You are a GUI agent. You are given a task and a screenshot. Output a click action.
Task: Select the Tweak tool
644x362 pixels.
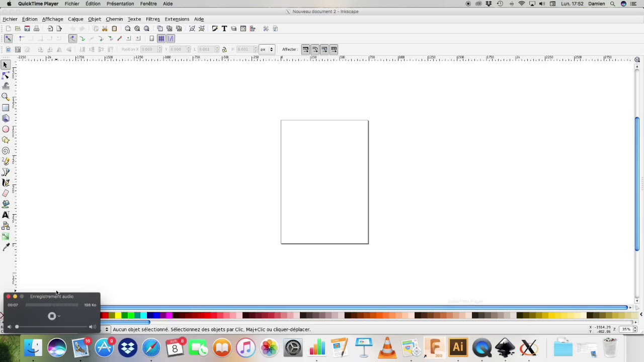6,86
